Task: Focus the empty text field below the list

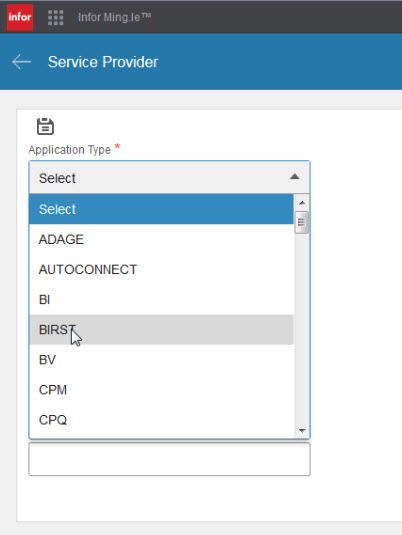Action: click(x=169, y=459)
